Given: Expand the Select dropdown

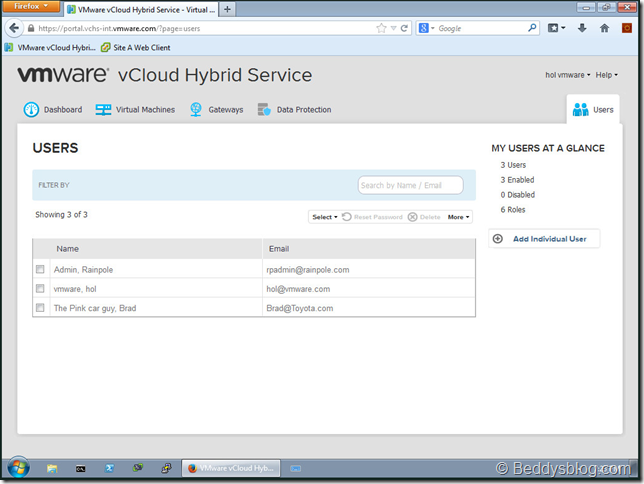Looking at the screenshot, I should coord(324,217).
